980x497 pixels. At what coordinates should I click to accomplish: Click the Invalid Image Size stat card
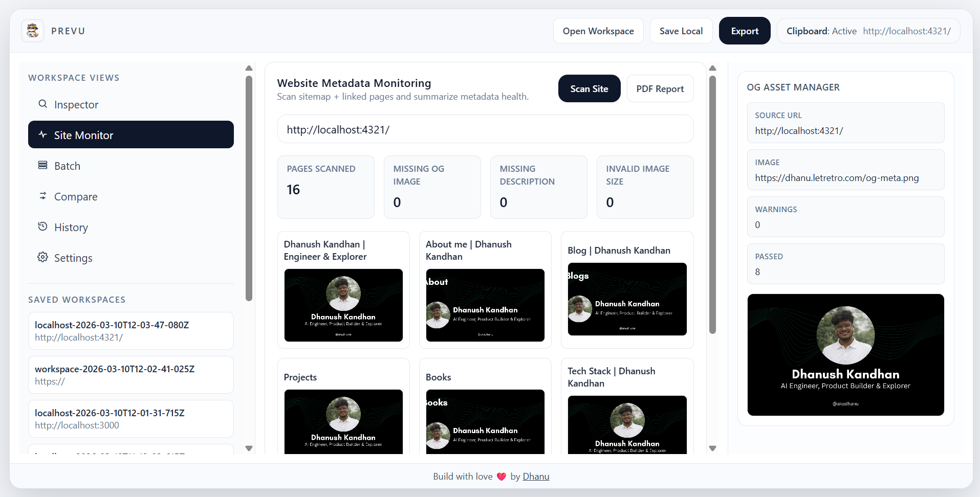tap(645, 187)
